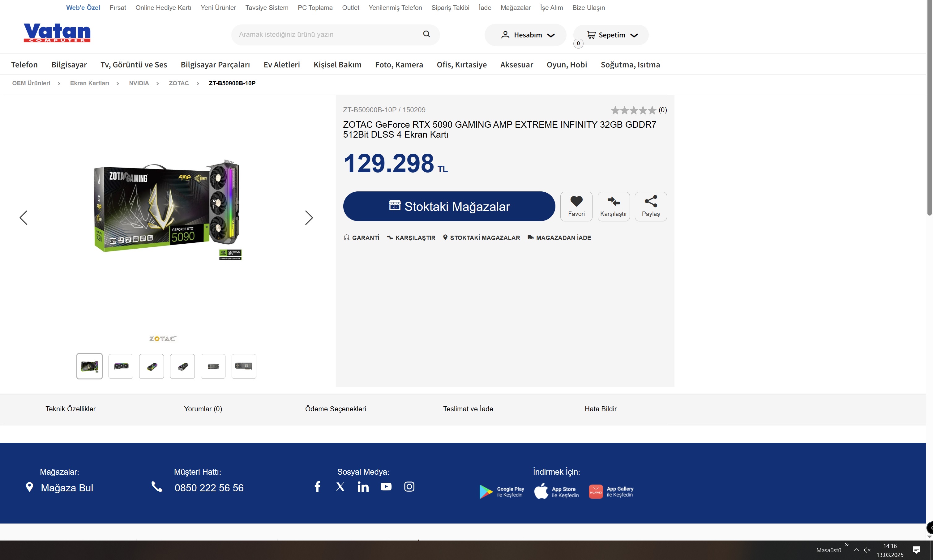Show previous product image arrow
This screenshot has height=560, width=933.
click(24, 218)
